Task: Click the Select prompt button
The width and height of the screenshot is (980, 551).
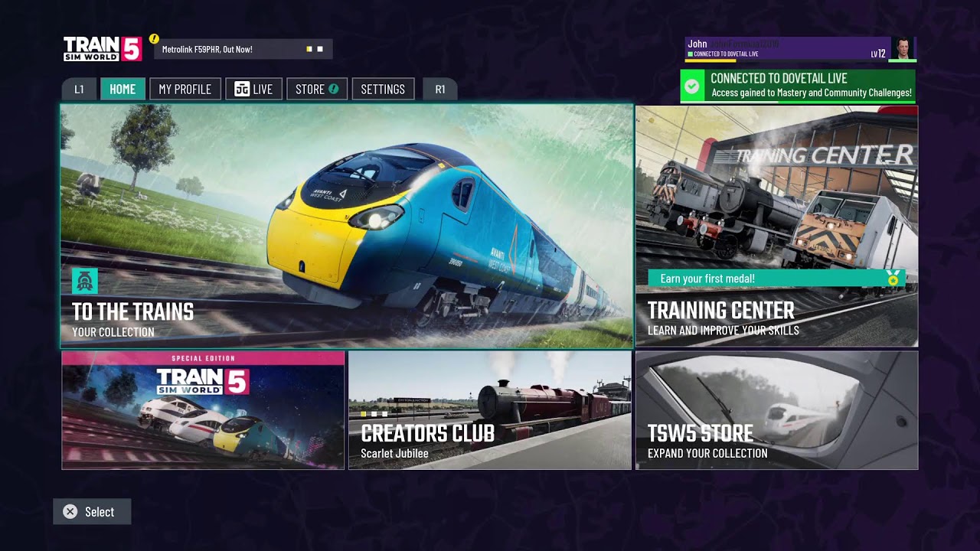Action: 92,512
